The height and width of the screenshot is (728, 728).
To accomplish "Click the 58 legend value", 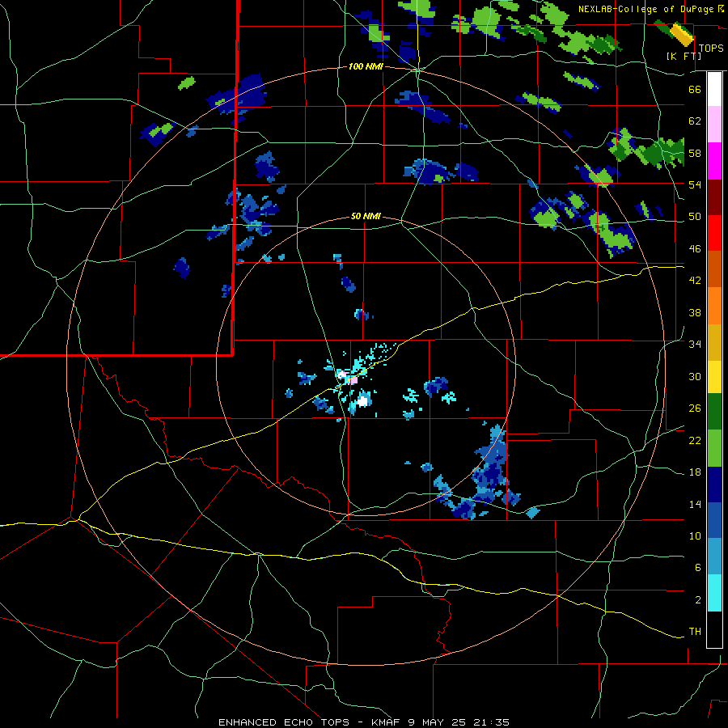I will point(695,153).
